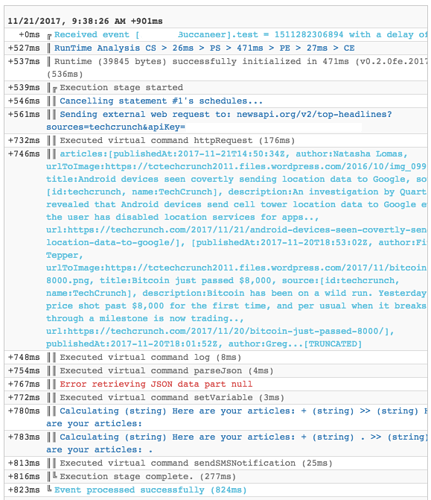Select Executed virtual command parseJson entry
This screenshot has height=500, width=431.
pos(167,371)
